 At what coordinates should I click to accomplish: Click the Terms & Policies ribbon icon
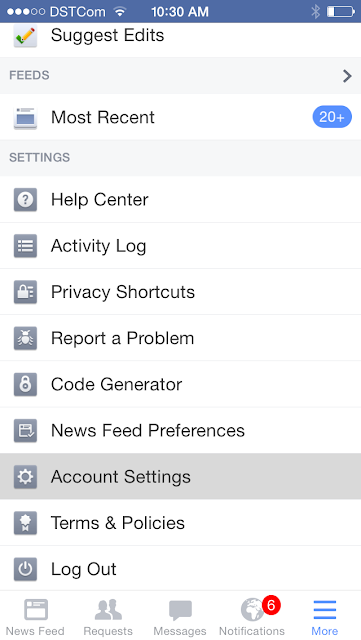(x=25, y=523)
